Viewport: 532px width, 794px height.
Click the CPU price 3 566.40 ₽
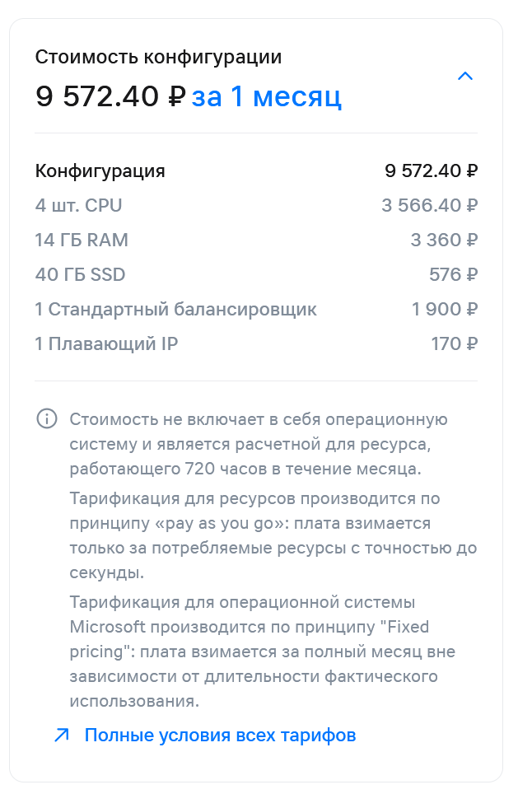[x=429, y=205]
